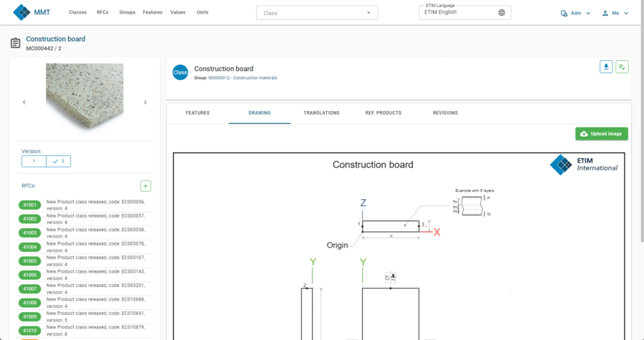Expand the Adm menu dropdown
The image size is (644, 340).
[576, 13]
